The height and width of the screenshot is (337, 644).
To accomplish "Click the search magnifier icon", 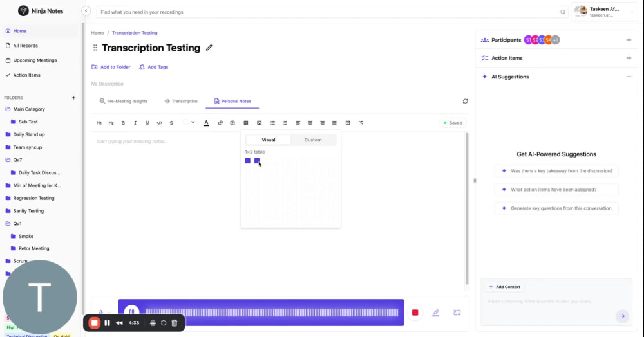I will (x=563, y=12).
